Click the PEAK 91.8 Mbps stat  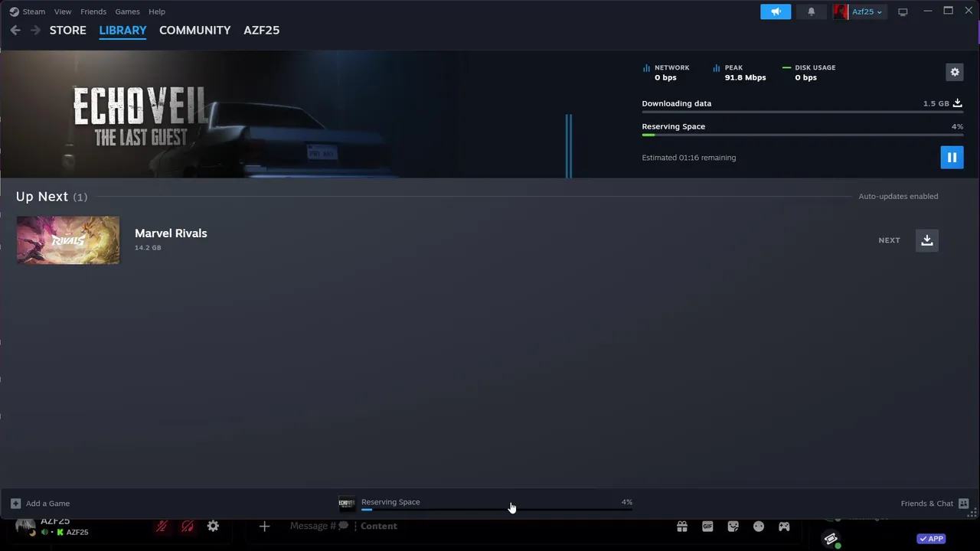[740, 72]
